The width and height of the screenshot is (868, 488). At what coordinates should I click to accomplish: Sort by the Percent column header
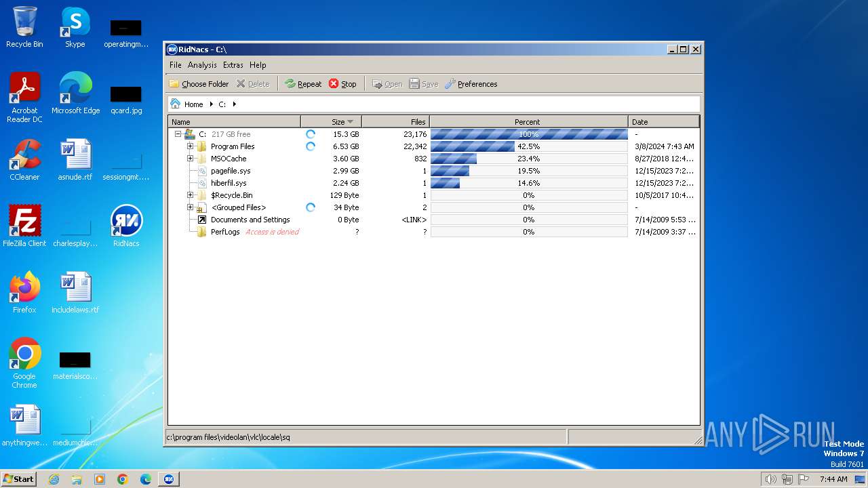529,122
